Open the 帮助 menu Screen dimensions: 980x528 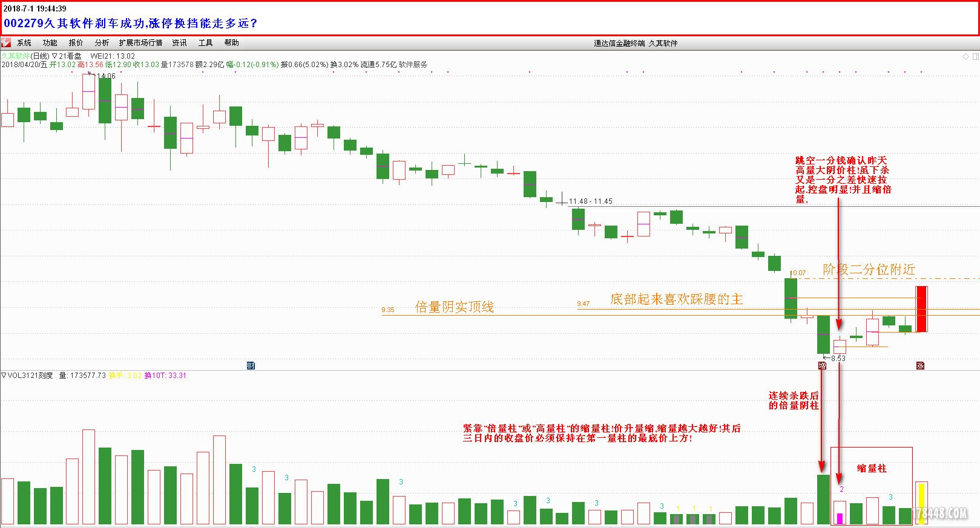[x=231, y=43]
